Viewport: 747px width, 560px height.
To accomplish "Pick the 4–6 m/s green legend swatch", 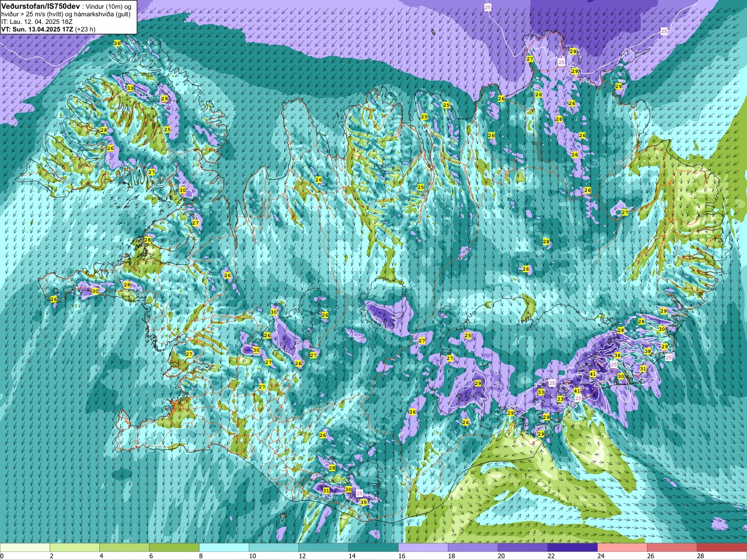I will coord(124,548).
